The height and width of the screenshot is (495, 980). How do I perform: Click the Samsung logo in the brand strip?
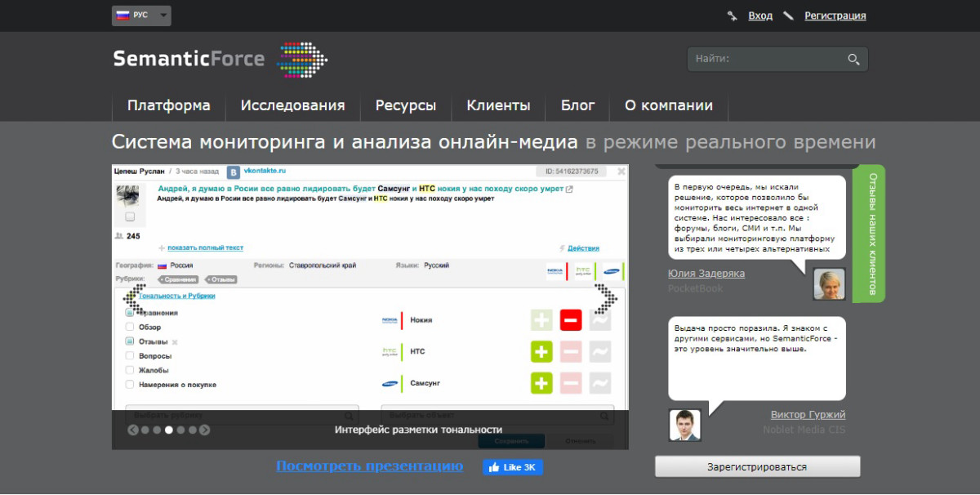click(611, 271)
